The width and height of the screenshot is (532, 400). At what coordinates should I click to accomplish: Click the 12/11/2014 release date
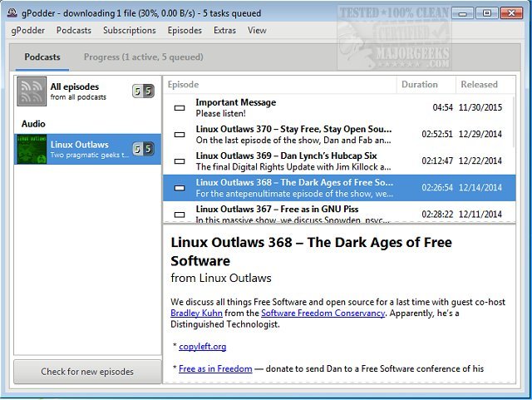[480, 215]
